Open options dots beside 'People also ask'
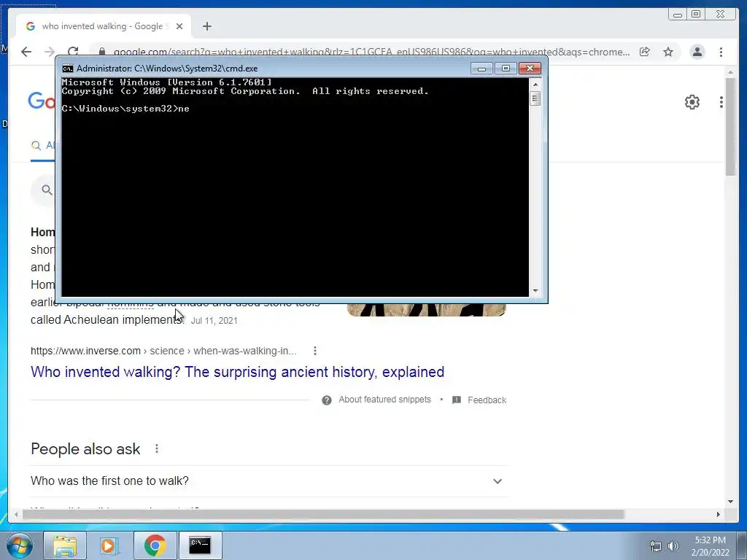Screen dimensions: 747x560 (157, 448)
